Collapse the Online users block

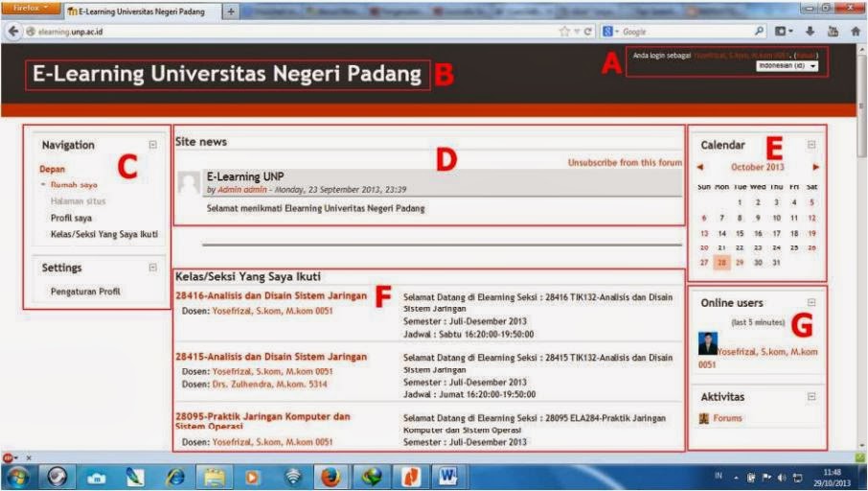click(811, 303)
